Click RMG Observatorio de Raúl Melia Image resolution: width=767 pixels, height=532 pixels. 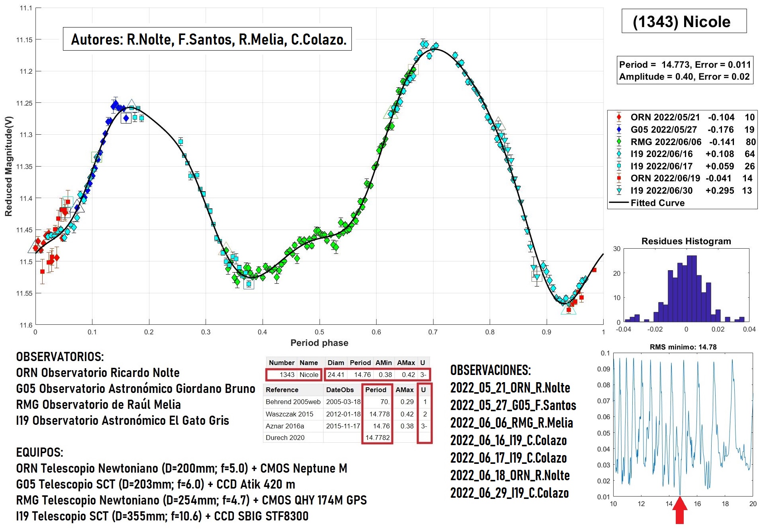click(x=98, y=404)
